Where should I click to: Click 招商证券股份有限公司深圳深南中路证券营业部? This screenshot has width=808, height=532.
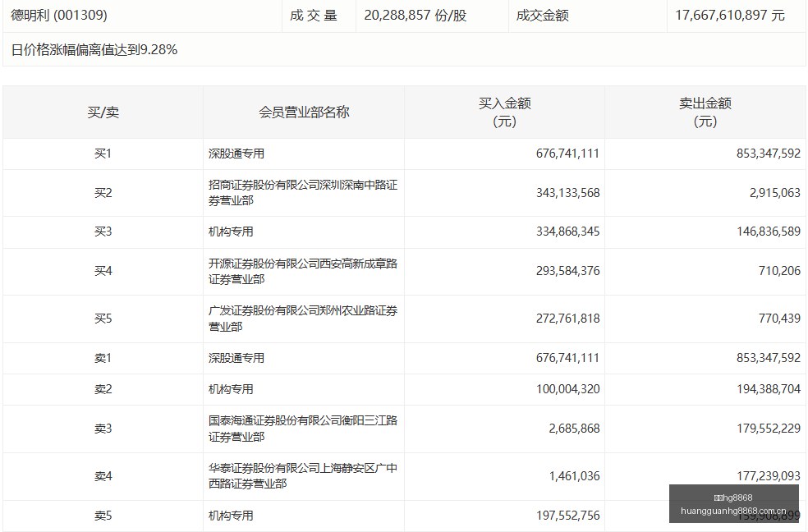(x=303, y=193)
